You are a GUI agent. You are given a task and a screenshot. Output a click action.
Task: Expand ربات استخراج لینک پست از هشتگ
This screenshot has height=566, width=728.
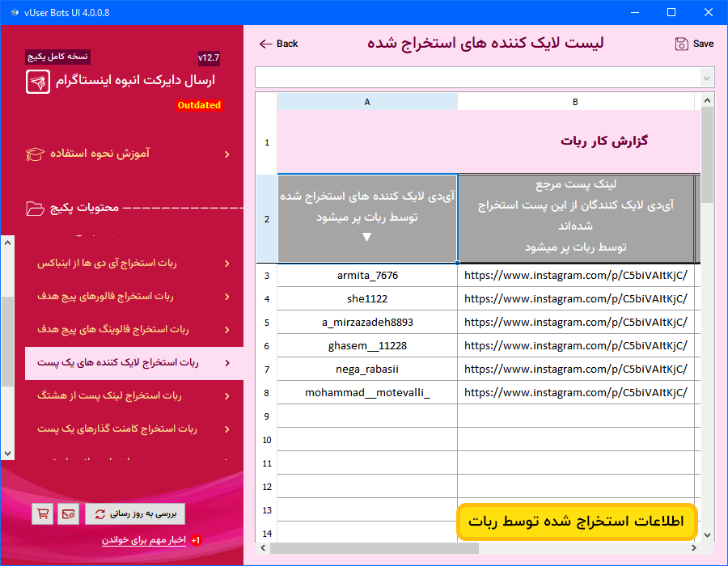[227, 395]
